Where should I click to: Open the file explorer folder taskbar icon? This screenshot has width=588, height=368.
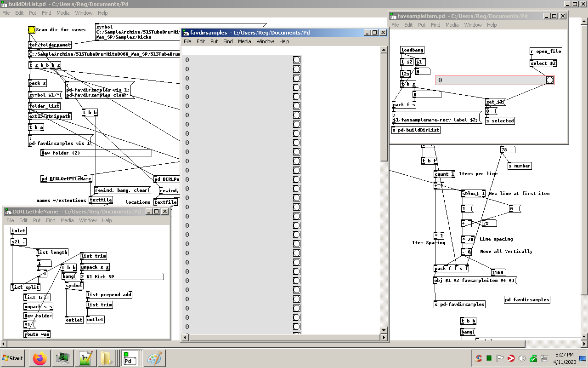coord(107,358)
